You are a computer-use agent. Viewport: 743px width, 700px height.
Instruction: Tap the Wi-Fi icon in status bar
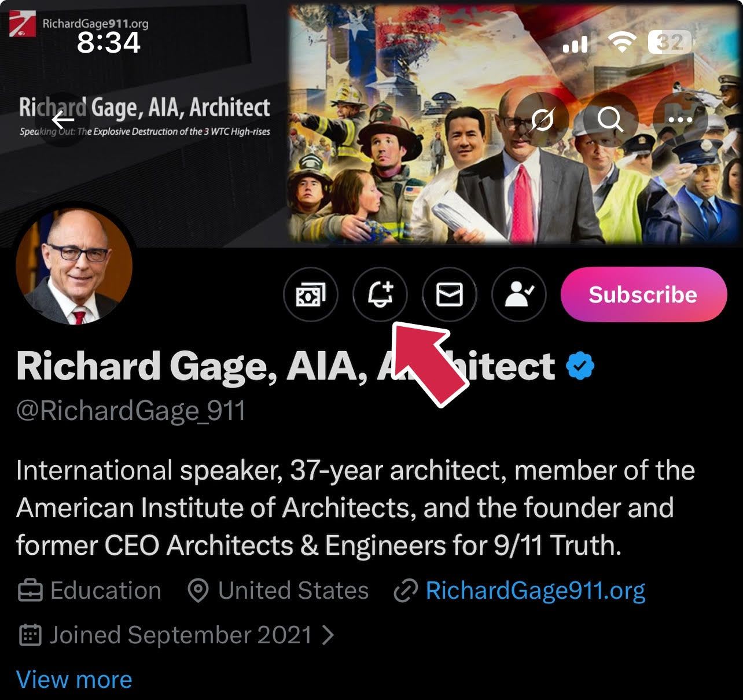(622, 42)
